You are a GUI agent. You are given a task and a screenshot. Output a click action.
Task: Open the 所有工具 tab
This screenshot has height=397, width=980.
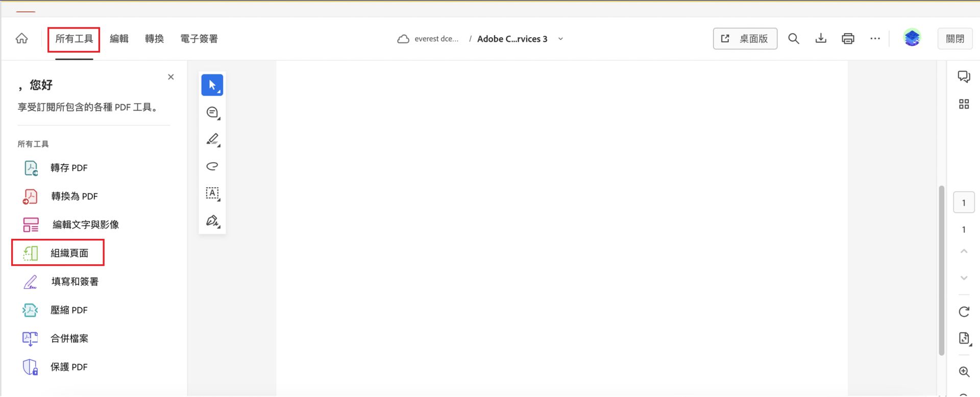tap(74, 39)
